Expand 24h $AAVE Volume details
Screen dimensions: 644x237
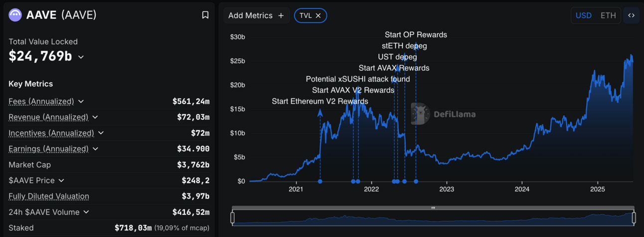click(86, 212)
